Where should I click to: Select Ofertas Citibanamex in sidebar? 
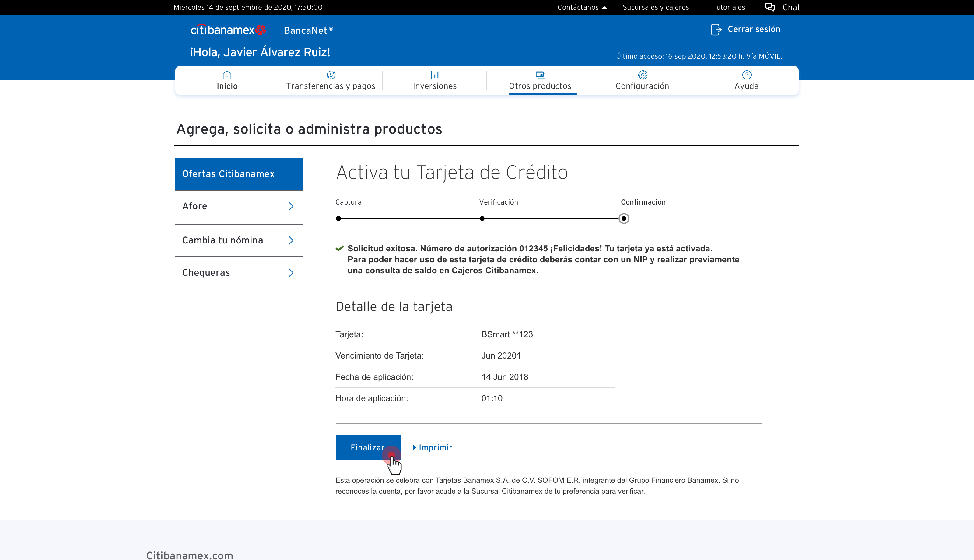tap(239, 174)
